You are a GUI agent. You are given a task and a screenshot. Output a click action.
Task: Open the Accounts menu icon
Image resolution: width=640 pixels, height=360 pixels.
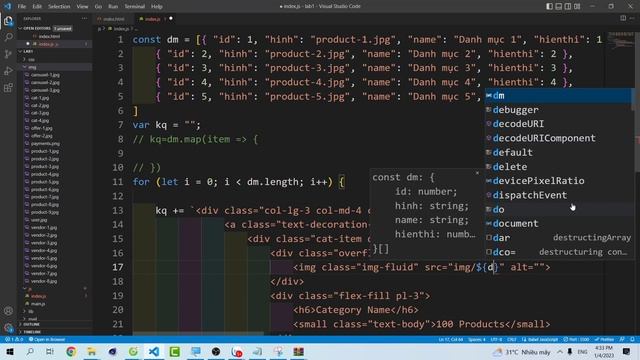point(8,311)
